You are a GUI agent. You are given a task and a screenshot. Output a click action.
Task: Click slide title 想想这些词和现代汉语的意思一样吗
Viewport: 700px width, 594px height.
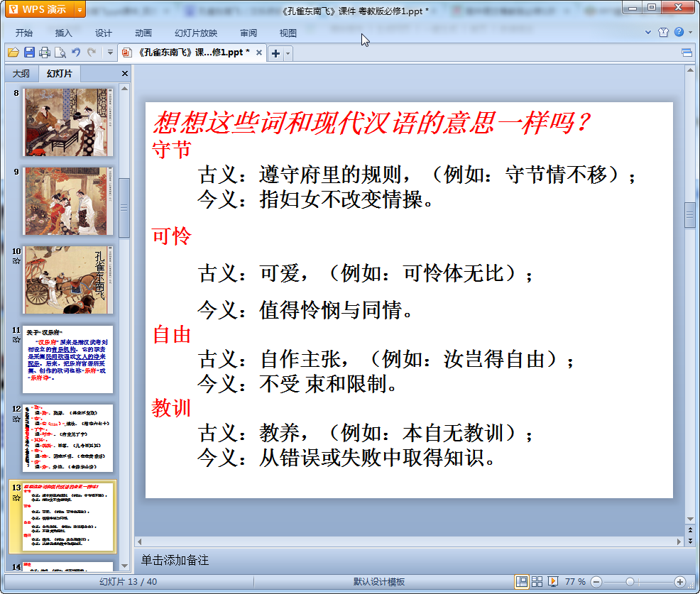coord(371,122)
